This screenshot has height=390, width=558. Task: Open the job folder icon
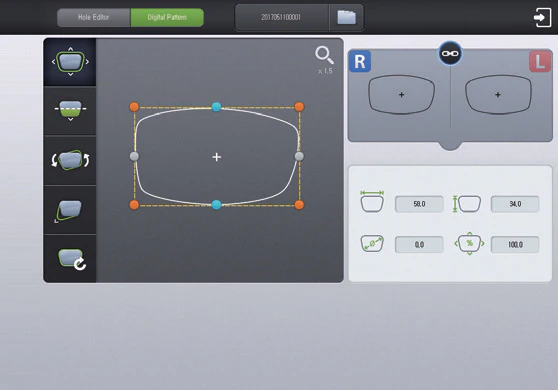pos(347,17)
